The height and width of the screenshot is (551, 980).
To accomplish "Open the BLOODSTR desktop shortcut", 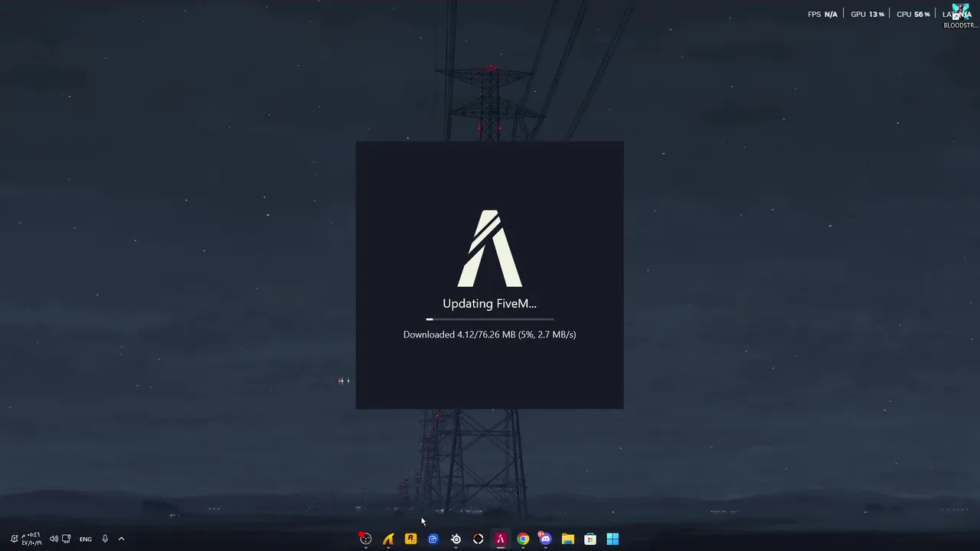I will 960,16.
